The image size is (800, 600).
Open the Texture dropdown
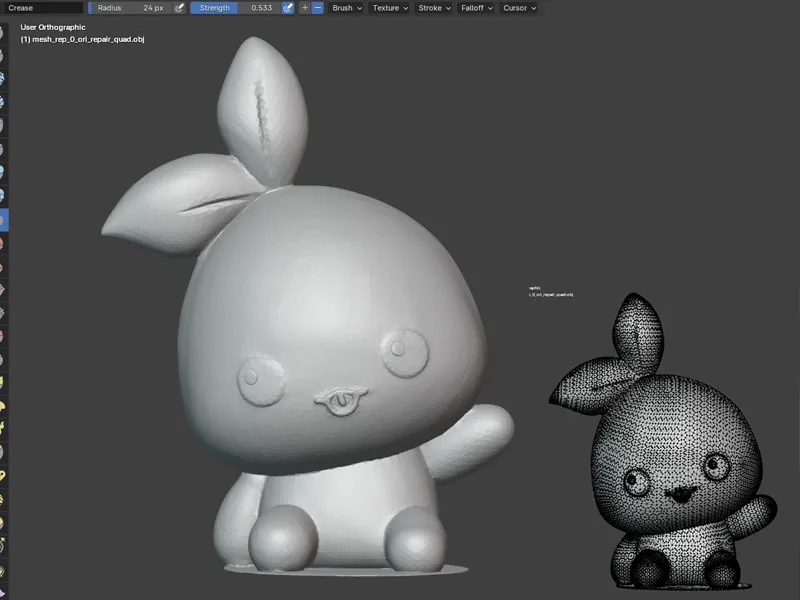(390, 8)
